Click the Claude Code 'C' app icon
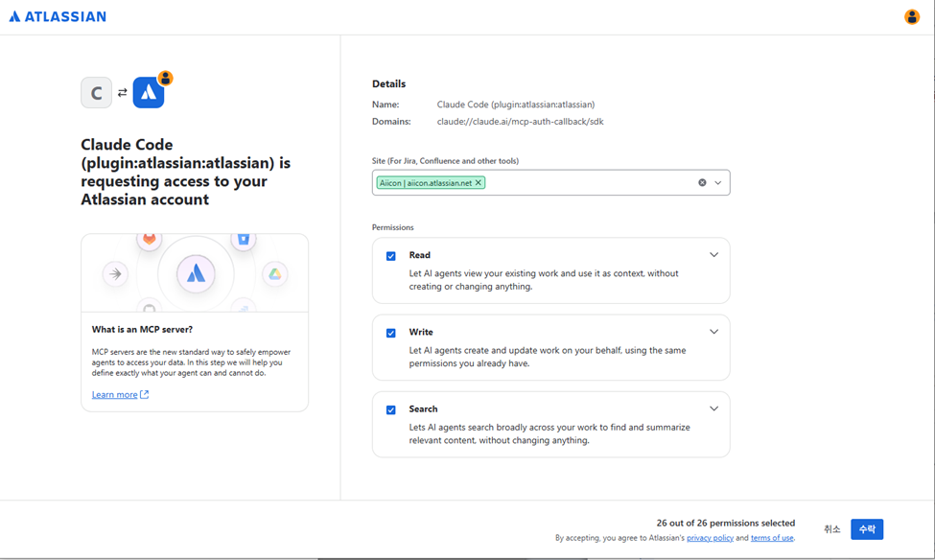935x560 pixels. pos(97,93)
